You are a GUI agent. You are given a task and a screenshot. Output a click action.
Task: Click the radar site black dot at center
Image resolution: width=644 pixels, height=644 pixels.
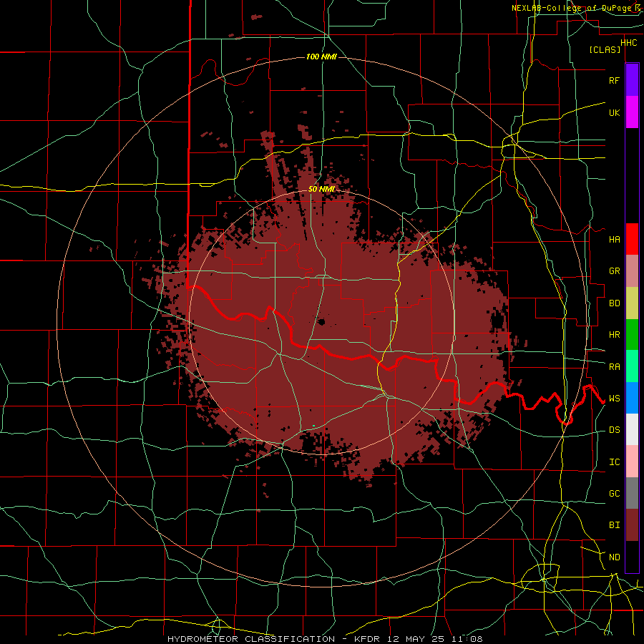[x=321, y=322]
